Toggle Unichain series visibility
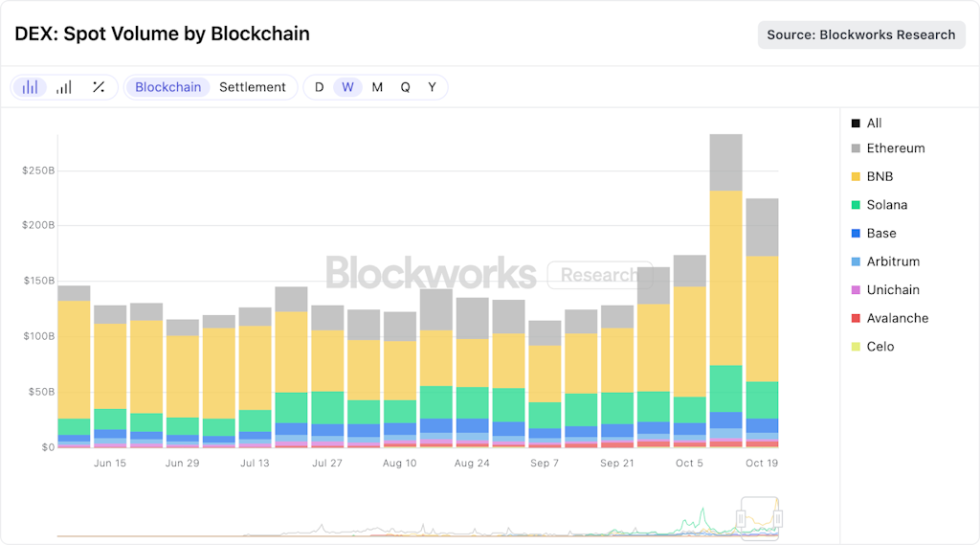Viewport: 980px width, 545px height. (856, 290)
